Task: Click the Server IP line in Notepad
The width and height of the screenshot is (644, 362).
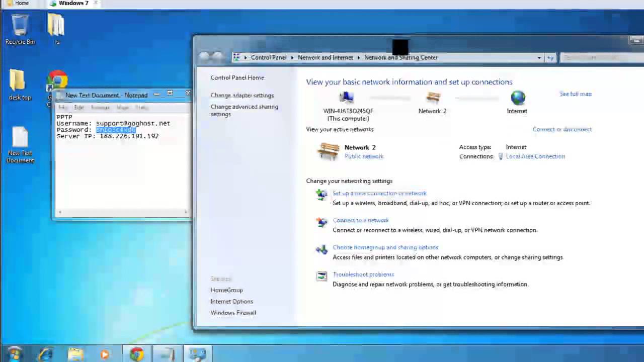Action: pos(107,136)
